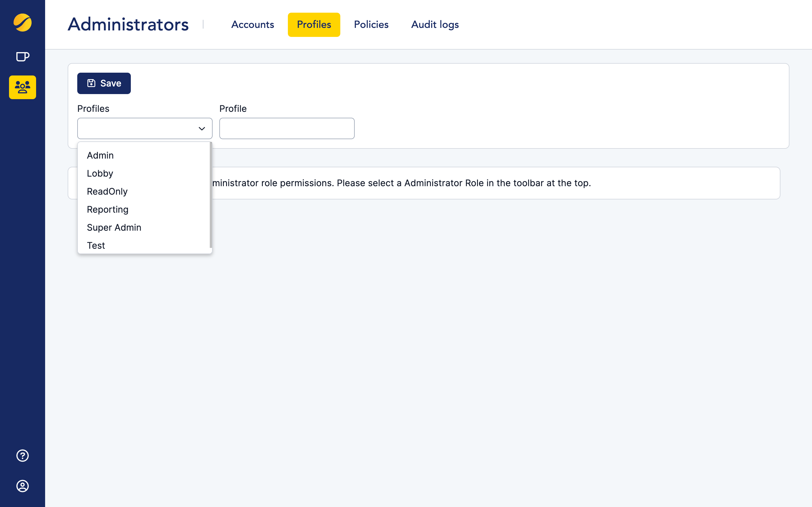Select the Administrators group sidebar icon

pyautogui.click(x=23, y=87)
